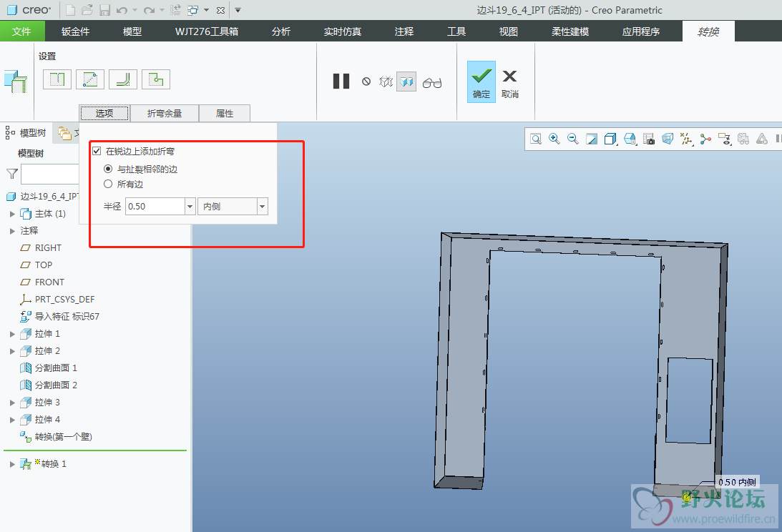Select 所有边 radio option
This screenshot has height=532, width=782.
tap(108, 184)
